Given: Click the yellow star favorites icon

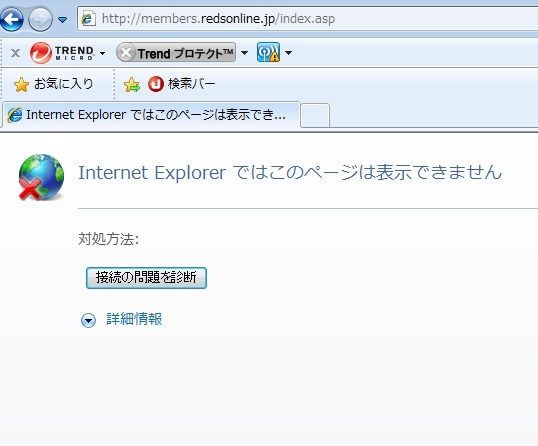Looking at the screenshot, I should pos(21,84).
